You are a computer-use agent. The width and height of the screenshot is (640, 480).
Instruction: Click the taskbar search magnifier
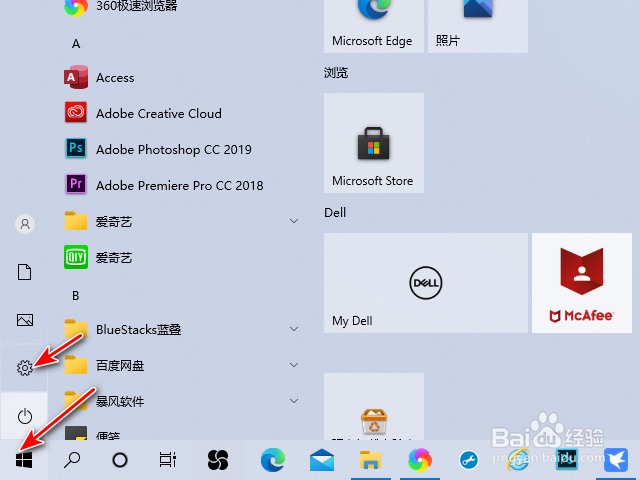point(72,460)
